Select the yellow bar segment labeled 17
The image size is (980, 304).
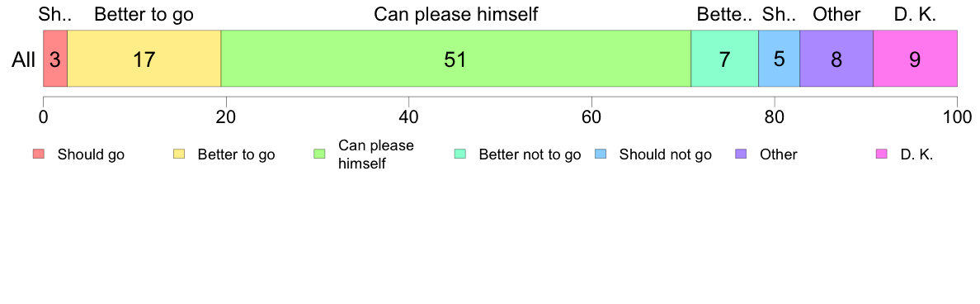click(144, 58)
